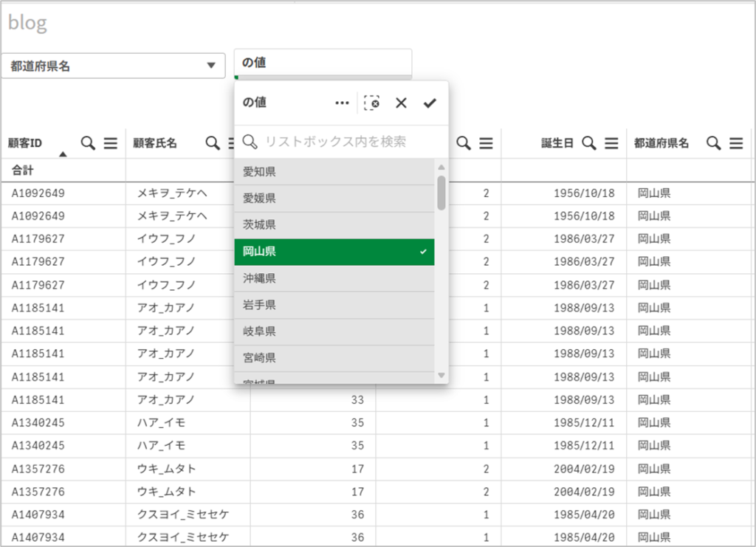The width and height of the screenshot is (756, 547).
Task: Deselect the checked 岡山県 list item
Action: click(x=334, y=252)
